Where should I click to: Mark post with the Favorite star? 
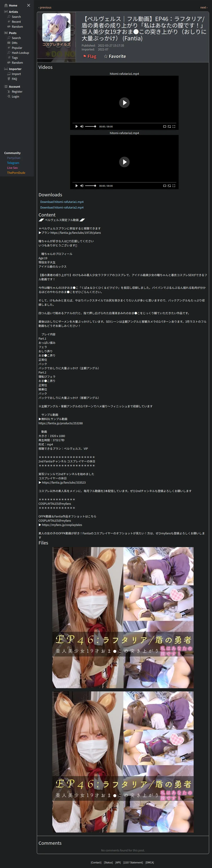click(x=115, y=56)
